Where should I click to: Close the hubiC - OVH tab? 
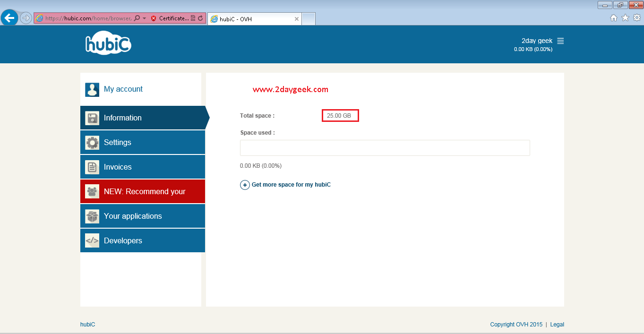point(296,19)
